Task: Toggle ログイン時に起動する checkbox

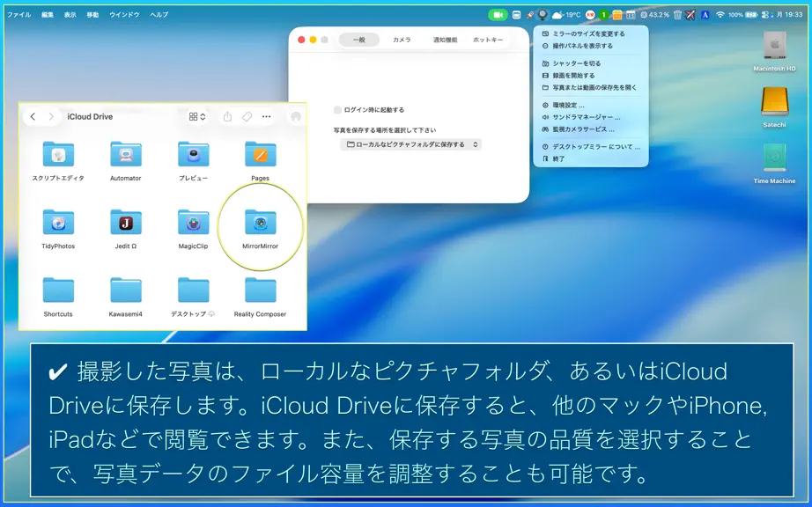Action: pos(337,110)
